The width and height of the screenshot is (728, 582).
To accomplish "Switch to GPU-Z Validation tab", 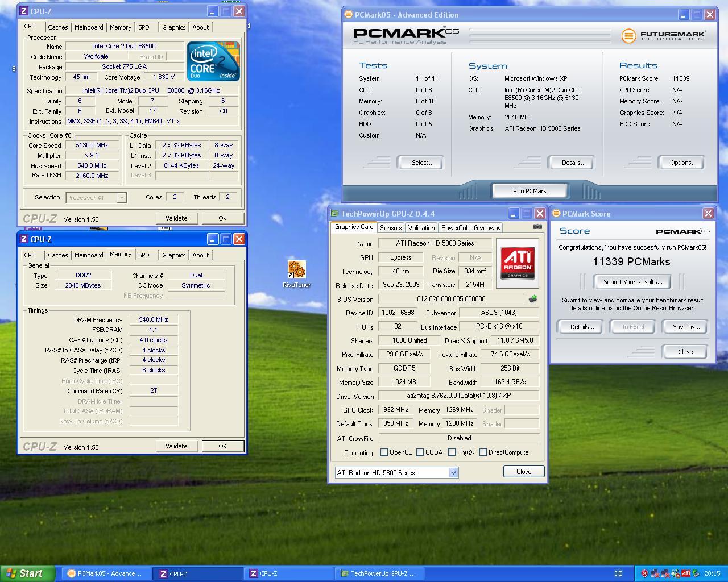I will click(421, 227).
